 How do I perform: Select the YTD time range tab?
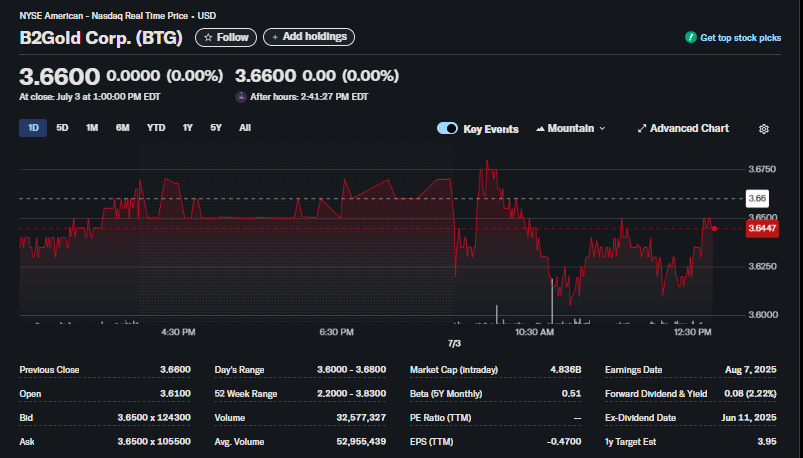156,128
